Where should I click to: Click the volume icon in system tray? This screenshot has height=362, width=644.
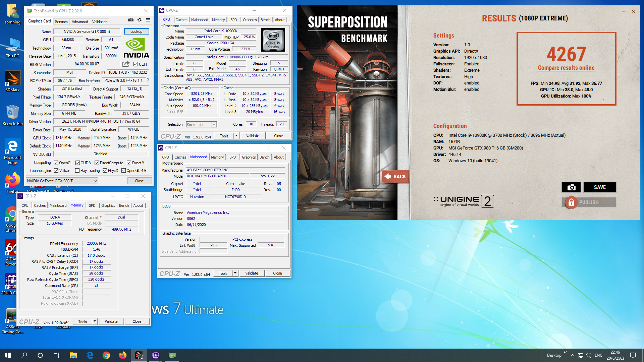point(589,355)
